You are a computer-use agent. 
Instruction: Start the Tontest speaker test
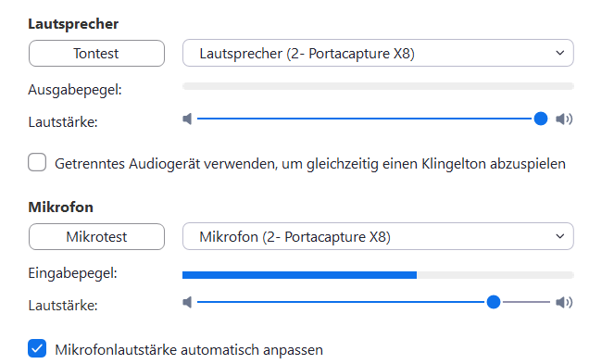click(x=96, y=54)
